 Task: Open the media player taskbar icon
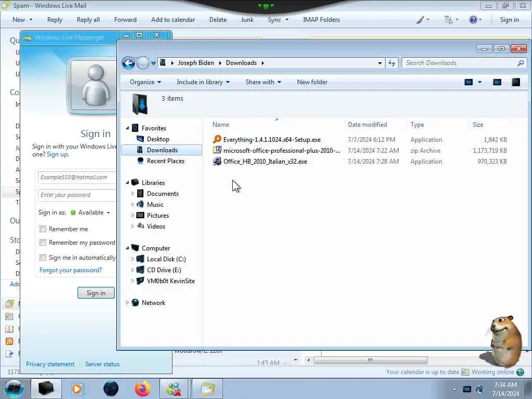point(77,389)
